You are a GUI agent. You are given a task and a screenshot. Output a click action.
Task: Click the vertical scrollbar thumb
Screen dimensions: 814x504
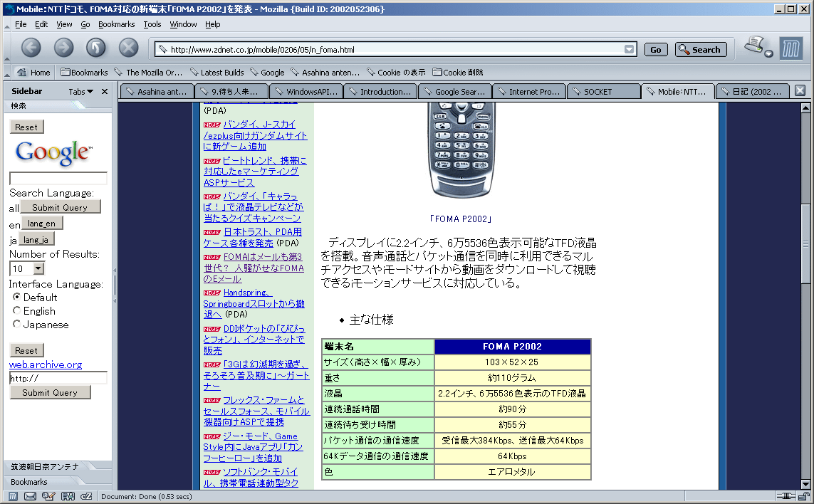[805, 243]
